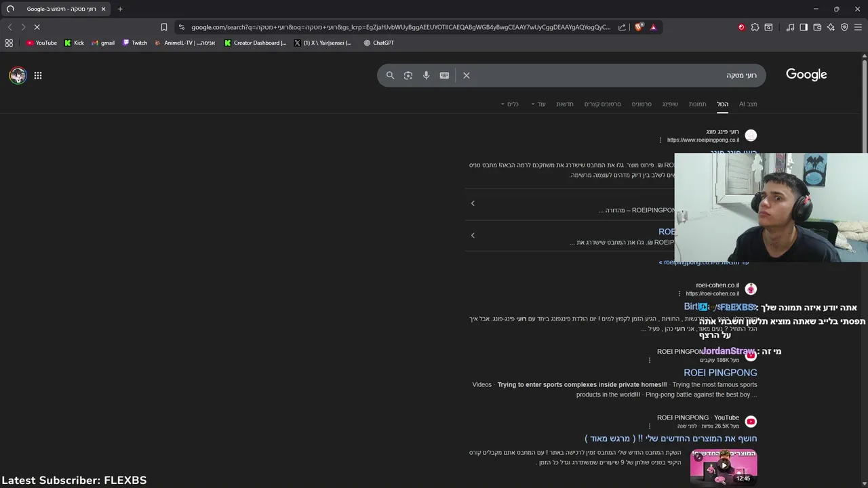Click the roeipingpong.co.il favicon

[x=751, y=136]
